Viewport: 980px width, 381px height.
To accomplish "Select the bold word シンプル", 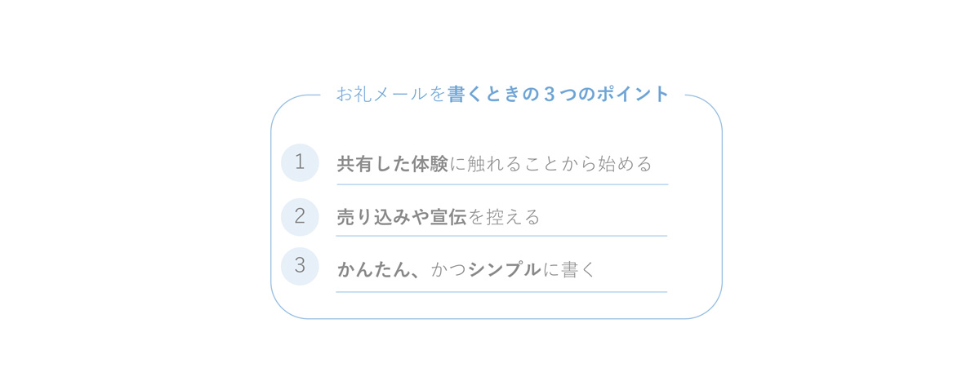I will [x=505, y=269].
